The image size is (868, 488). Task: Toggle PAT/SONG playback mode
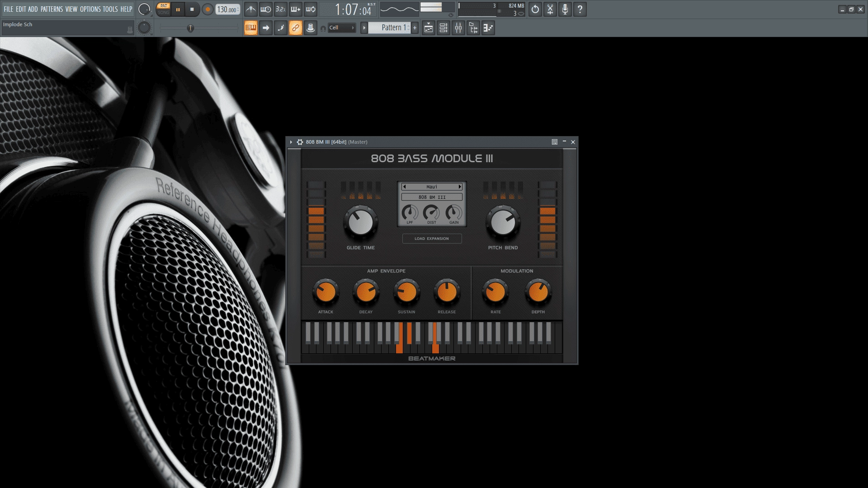click(x=164, y=9)
